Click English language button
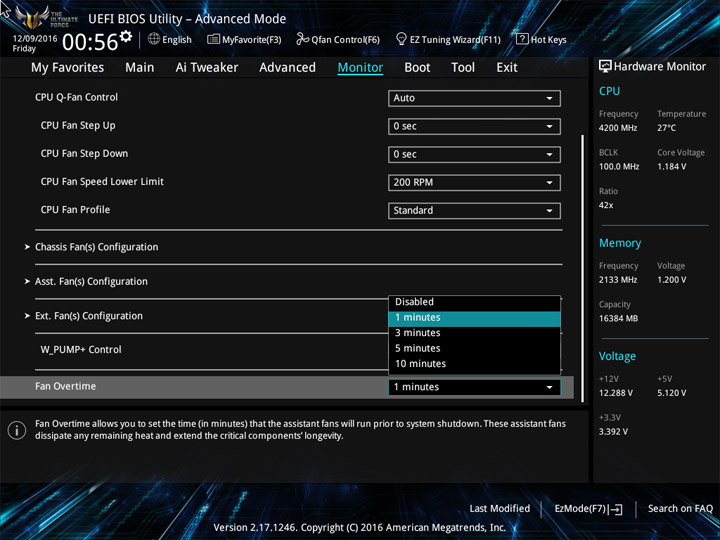Image resolution: width=720 pixels, height=540 pixels. [170, 39]
